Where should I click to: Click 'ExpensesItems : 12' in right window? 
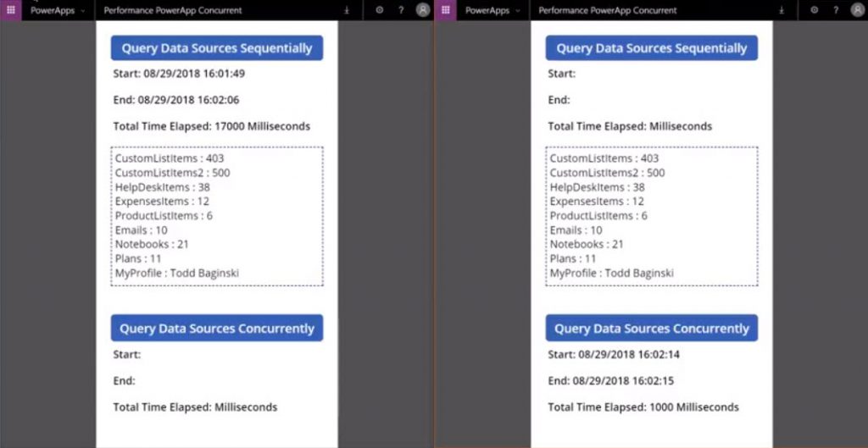597,202
